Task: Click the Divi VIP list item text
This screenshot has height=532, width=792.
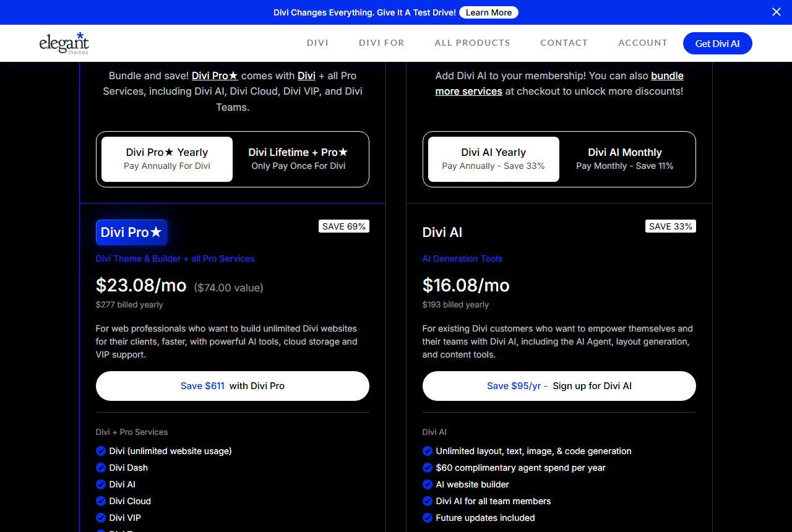Action: pos(125,518)
